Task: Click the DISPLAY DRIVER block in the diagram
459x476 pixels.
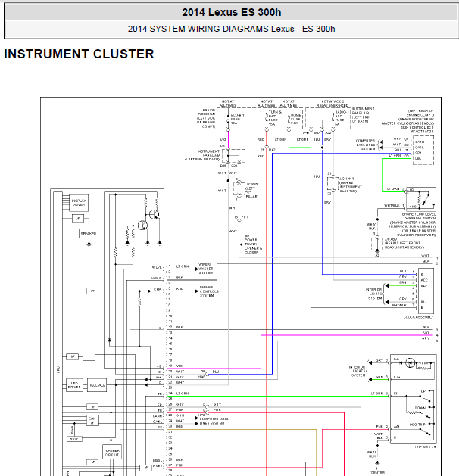Action: (79, 203)
